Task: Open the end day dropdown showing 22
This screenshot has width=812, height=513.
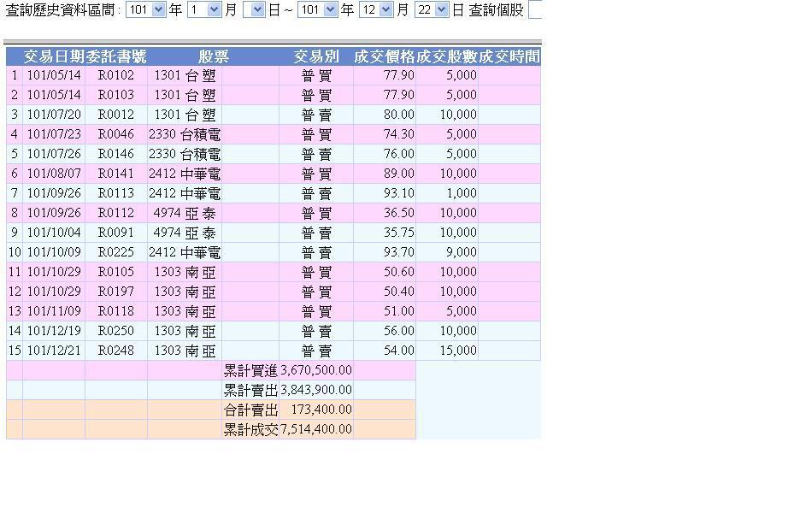Action: [432, 10]
